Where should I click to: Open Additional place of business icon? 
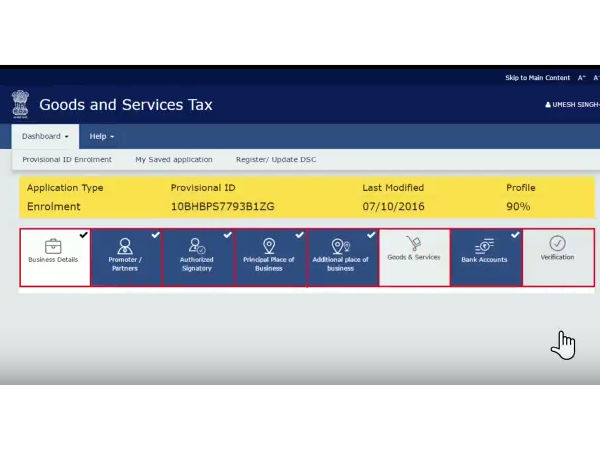pyautogui.click(x=340, y=246)
